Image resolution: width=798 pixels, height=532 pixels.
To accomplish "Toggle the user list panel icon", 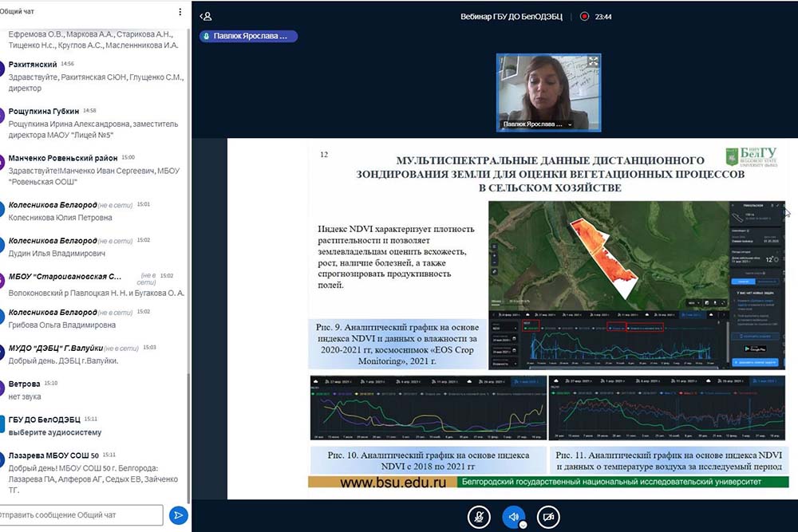I will pos(206,16).
